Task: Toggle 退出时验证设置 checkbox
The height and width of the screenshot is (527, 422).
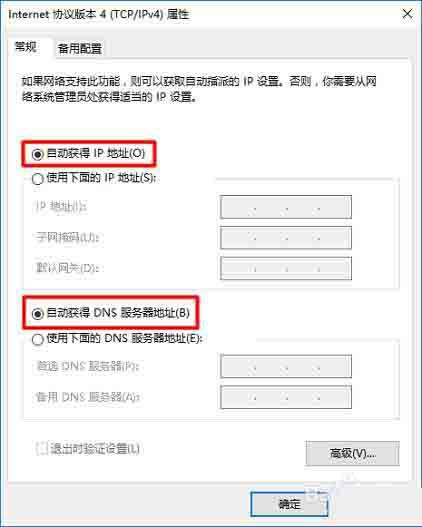Action: (42, 448)
